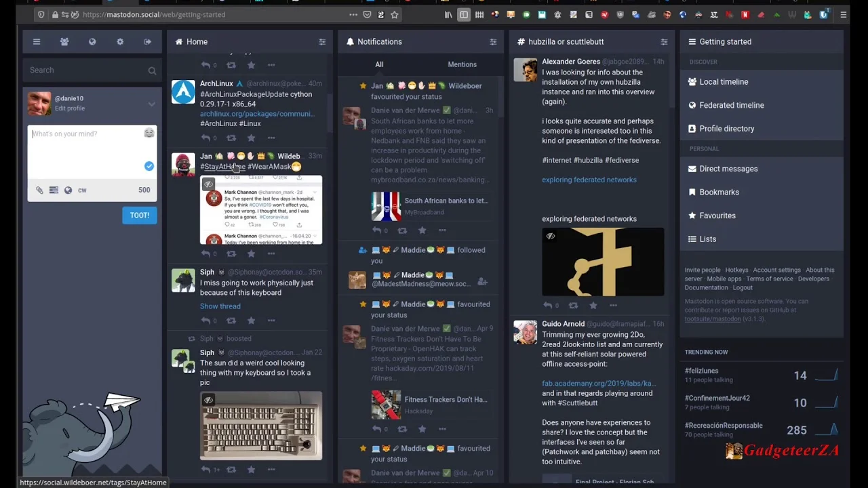
Task: Open the exploring federated networks link
Action: point(589,180)
